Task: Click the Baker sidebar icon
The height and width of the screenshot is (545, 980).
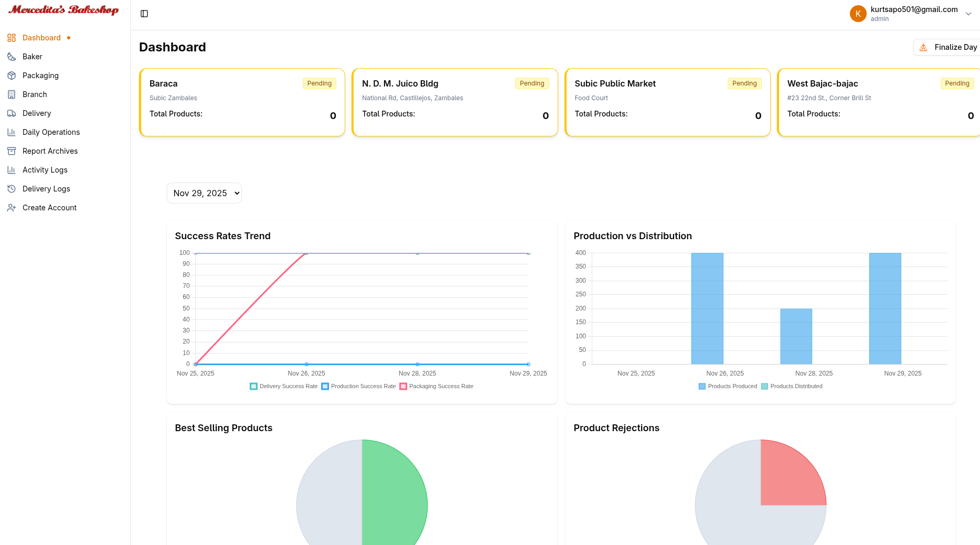Action: pos(12,57)
